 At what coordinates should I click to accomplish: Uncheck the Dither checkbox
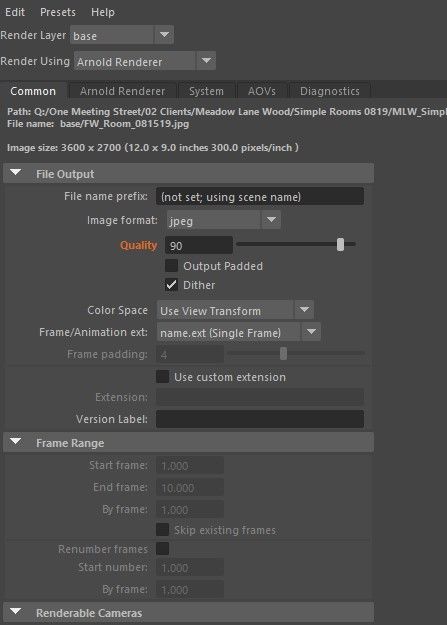tap(171, 285)
